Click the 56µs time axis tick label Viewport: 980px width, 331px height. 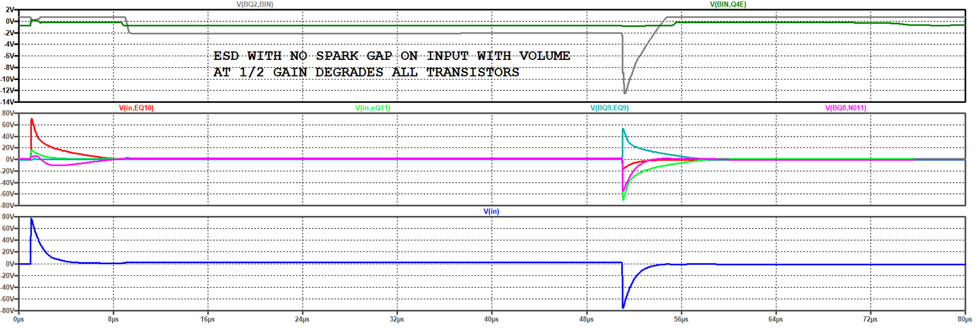[x=680, y=319]
